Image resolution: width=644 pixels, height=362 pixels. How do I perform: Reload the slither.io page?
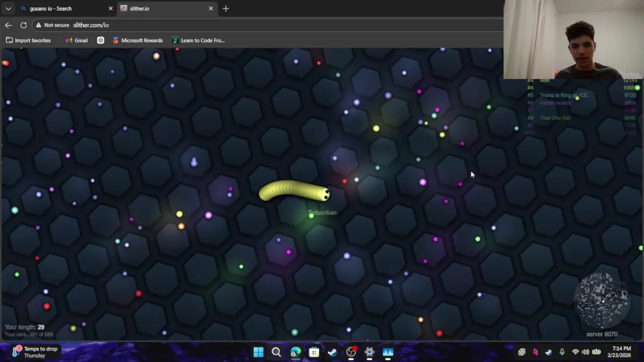click(x=24, y=25)
